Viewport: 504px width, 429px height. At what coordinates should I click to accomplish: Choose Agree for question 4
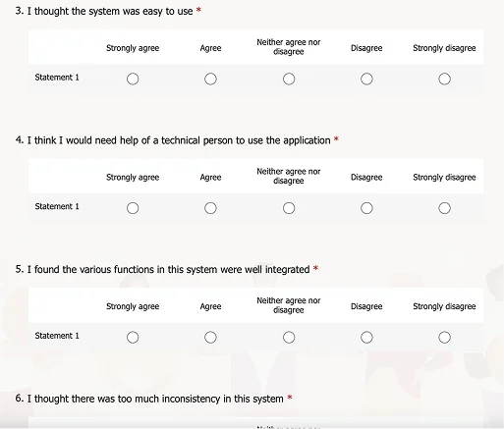(x=210, y=208)
